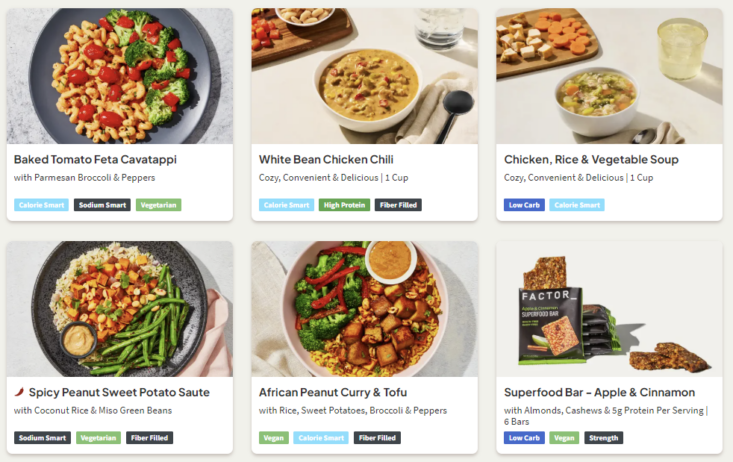Open Superfood Bar – Apple & Cinnamon title
The height and width of the screenshot is (462, 733).
pyautogui.click(x=599, y=392)
